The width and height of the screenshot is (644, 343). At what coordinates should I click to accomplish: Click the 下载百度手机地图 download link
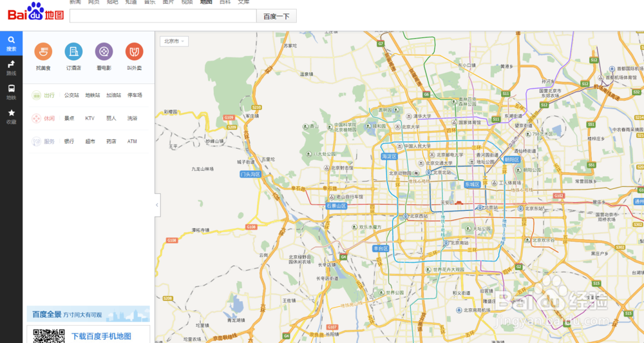[102, 337]
